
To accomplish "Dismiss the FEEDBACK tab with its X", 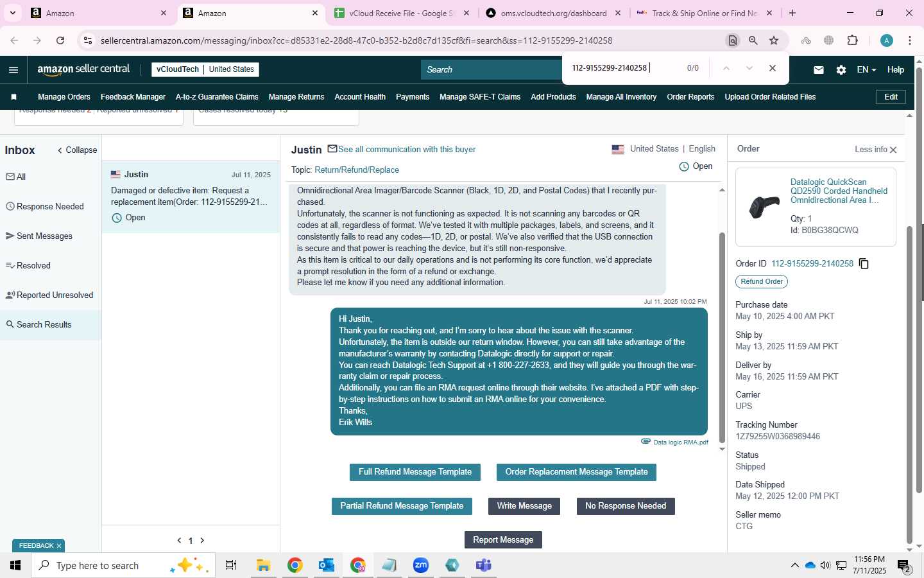I will pos(59,546).
